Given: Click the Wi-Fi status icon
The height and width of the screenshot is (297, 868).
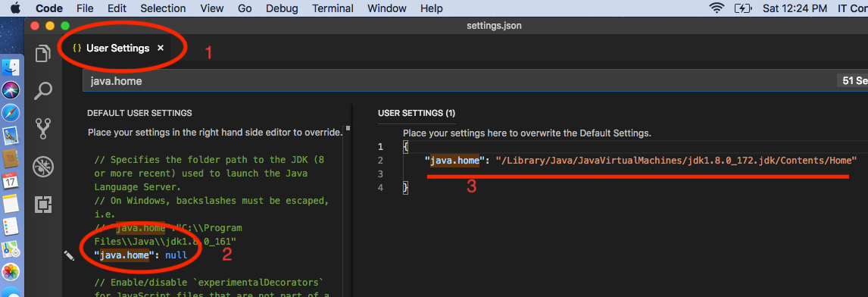Looking at the screenshot, I should pyautogui.click(x=717, y=8).
